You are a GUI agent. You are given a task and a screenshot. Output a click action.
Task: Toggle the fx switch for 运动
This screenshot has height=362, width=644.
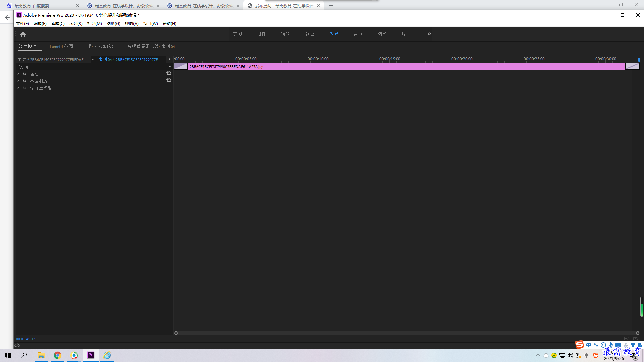click(24, 74)
